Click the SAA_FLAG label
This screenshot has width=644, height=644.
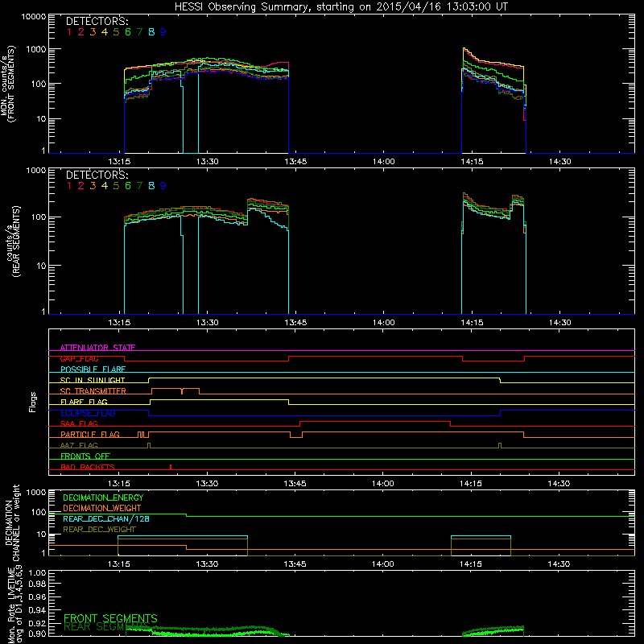(x=79, y=423)
